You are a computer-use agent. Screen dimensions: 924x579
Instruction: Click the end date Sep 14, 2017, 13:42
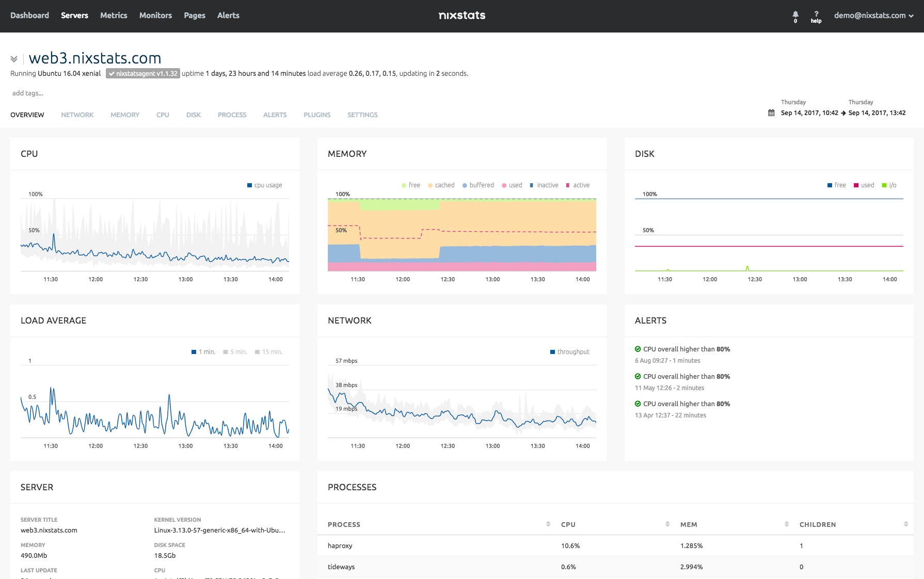click(x=877, y=113)
